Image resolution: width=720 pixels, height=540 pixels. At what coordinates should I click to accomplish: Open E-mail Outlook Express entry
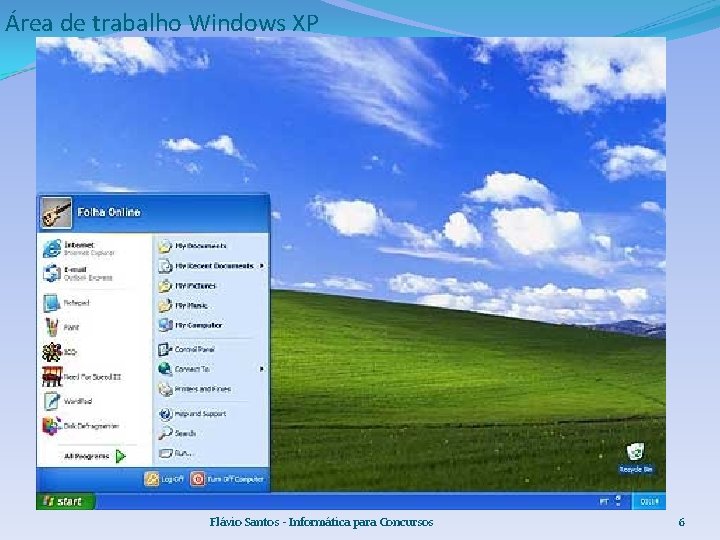click(78, 273)
